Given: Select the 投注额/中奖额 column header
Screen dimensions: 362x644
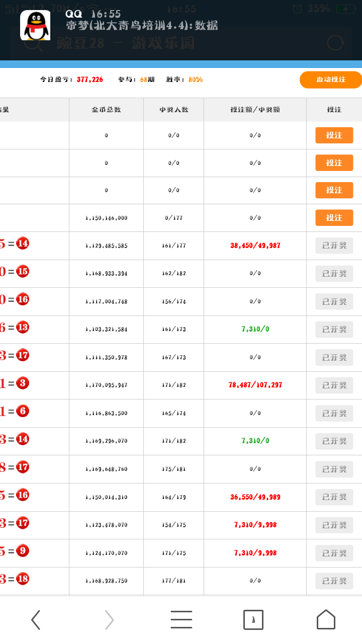Looking at the screenshot, I should [255, 110].
